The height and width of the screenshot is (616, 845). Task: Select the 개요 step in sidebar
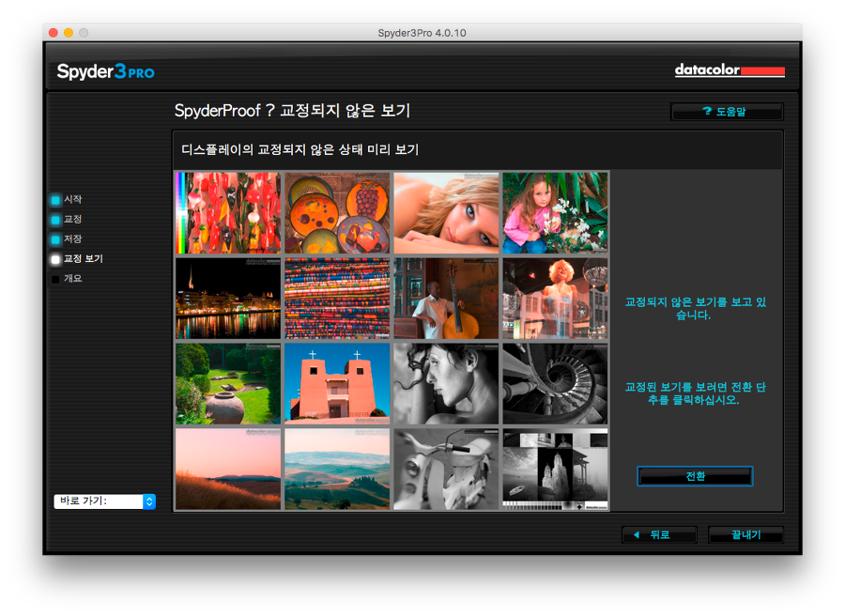(56, 279)
